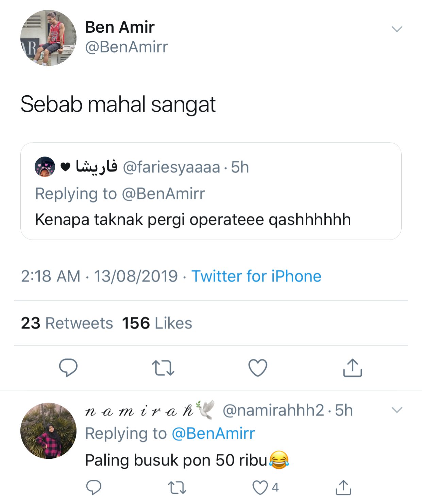Open Ben Amir's profile picture
The image size is (422, 504).
click(x=48, y=38)
